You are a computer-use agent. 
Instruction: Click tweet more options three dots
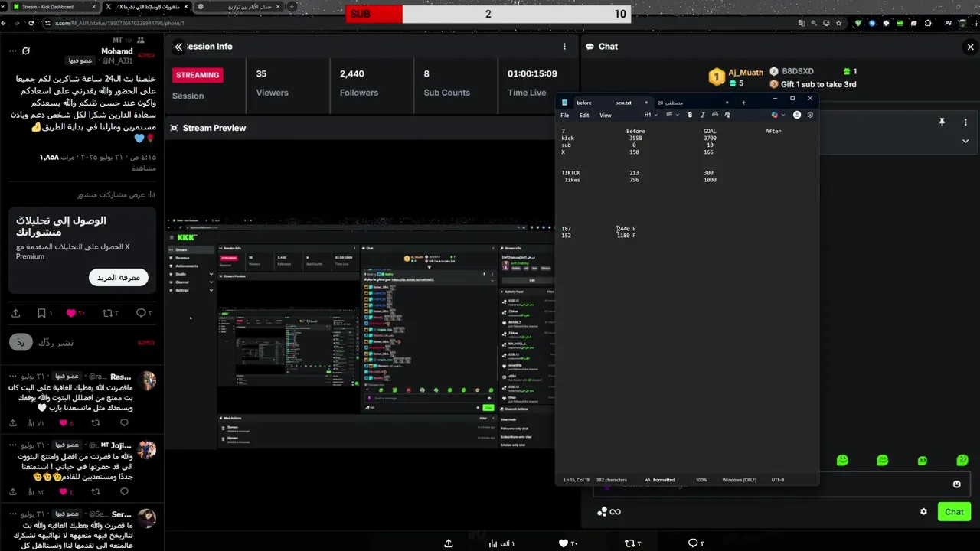pyautogui.click(x=12, y=51)
